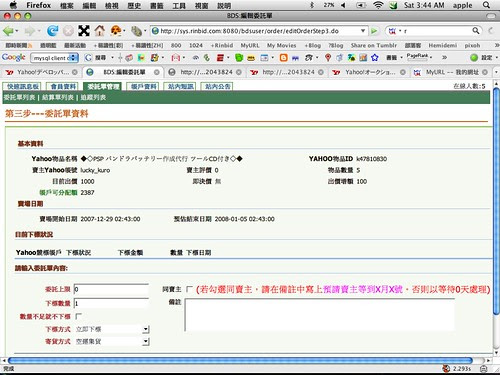Click the 備註 text area
Image resolution: width=500 pixels, height=375 pixels.
[x=320, y=315]
